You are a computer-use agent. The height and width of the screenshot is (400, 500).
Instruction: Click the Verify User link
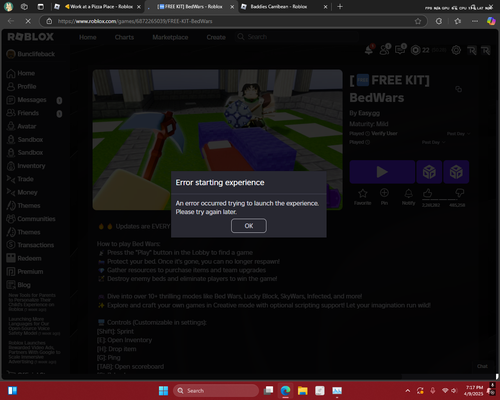click(x=384, y=134)
